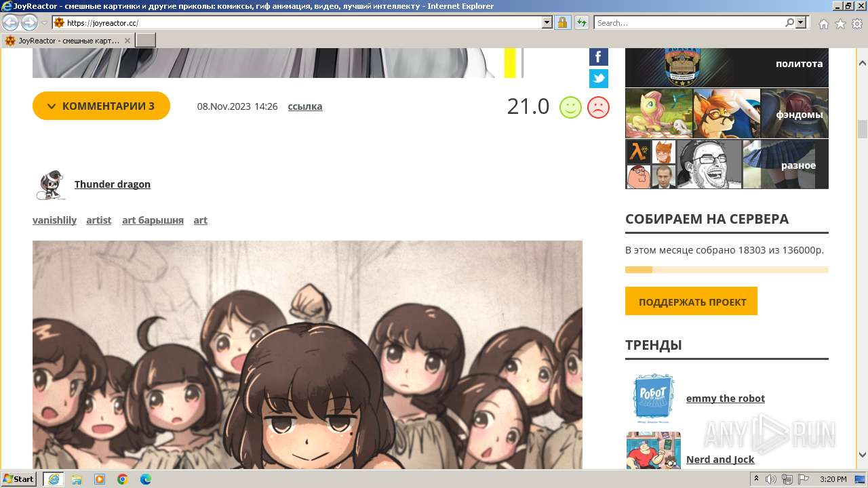
Task: Click the post date 08.Nov.2023 14:26
Action: pyautogui.click(x=237, y=106)
